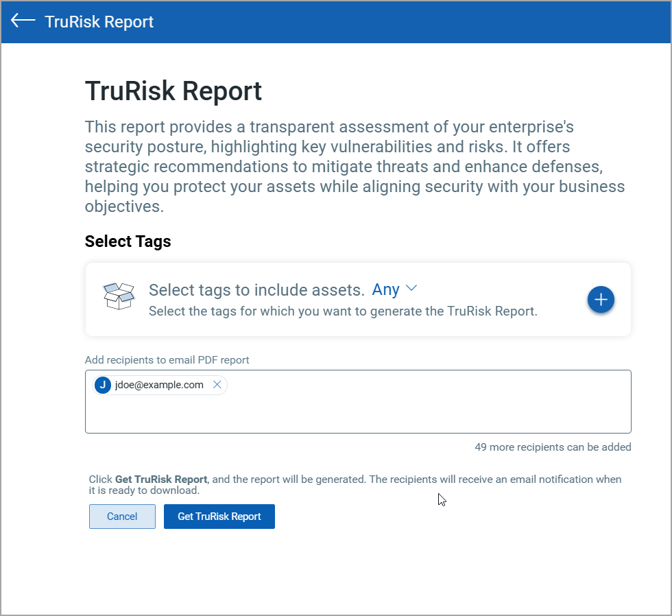This screenshot has width=672, height=616.
Task: Click the large TruRisk Report page heading
Action: point(173,91)
